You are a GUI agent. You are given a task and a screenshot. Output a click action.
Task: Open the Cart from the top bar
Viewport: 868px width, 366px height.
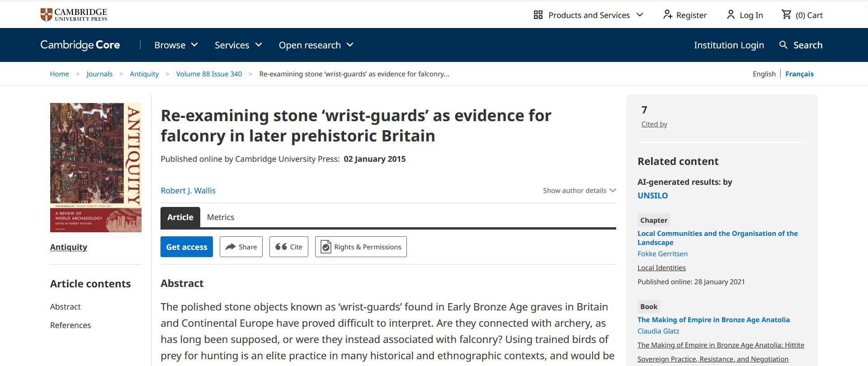(786, 15)
